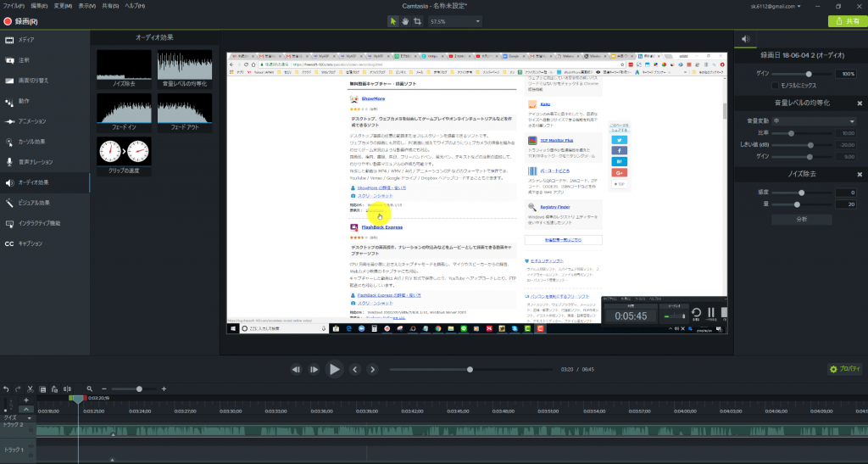Click the green 共有 share button
Screen dimensions: 868x464
pyautogui.click(x=848, y=21)
